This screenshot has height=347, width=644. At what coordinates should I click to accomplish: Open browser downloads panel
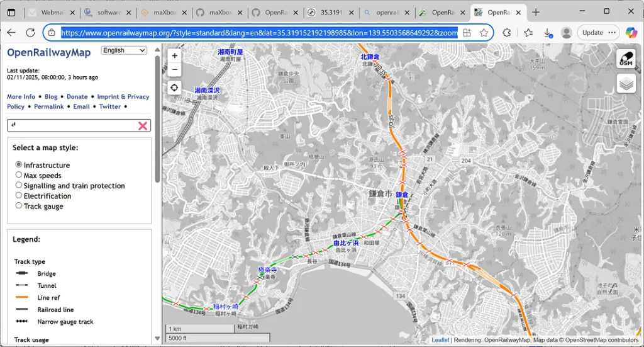click(x=548, y=33)
